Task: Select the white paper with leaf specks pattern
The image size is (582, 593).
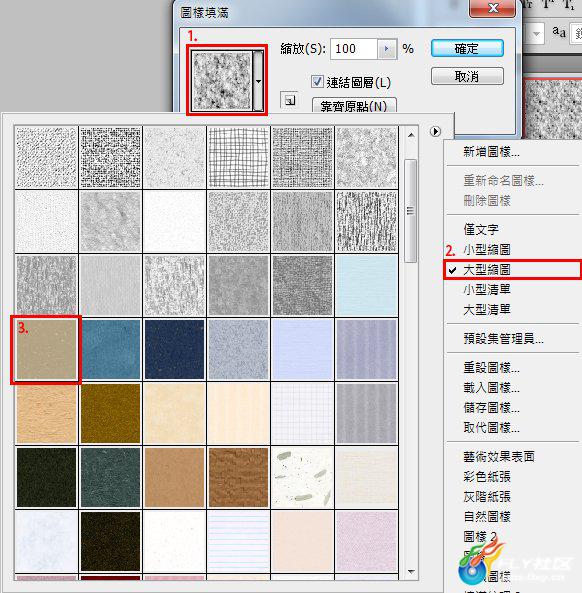Action: pyautogui.click(x=303, y=478)
